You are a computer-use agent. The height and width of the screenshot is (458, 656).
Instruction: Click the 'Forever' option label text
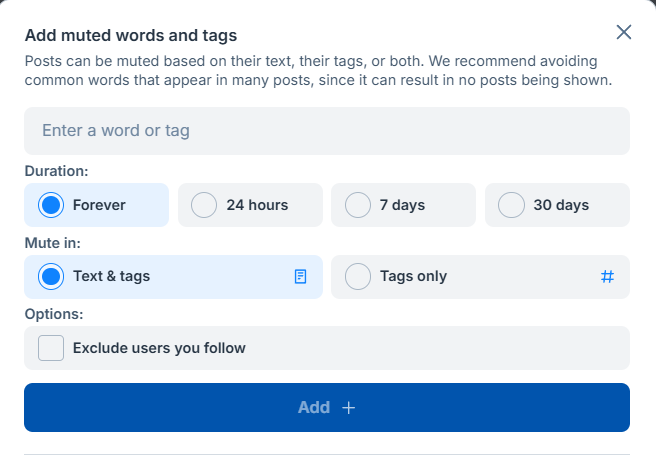99,205
